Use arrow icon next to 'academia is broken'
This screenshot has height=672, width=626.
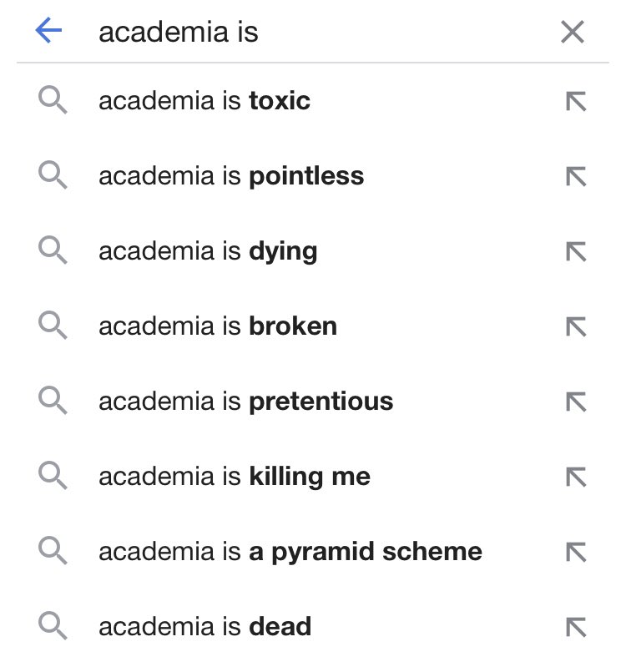click(x=576, y=326)
